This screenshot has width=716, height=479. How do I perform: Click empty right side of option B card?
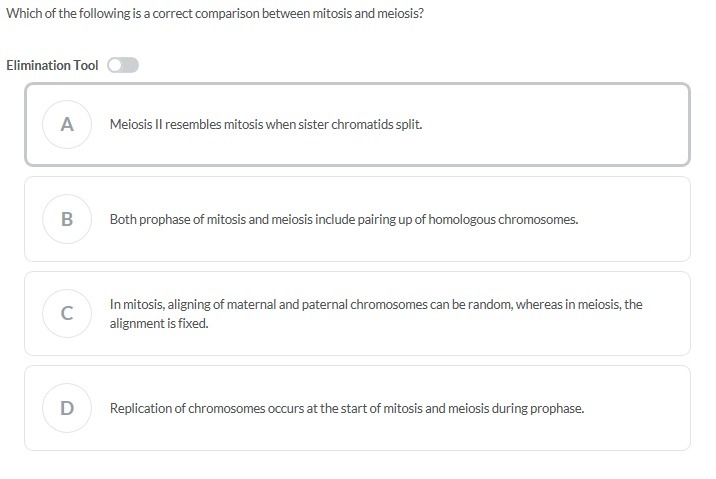point(640,219)
